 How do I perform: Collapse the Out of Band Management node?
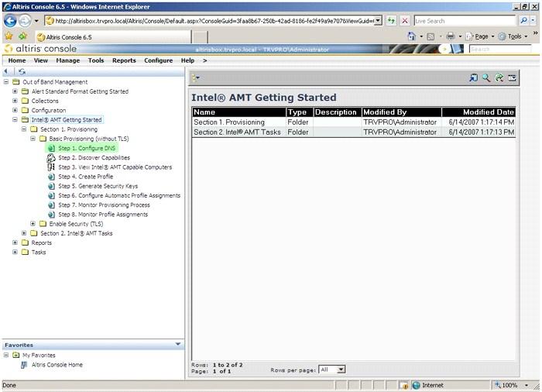coord(6,82)
